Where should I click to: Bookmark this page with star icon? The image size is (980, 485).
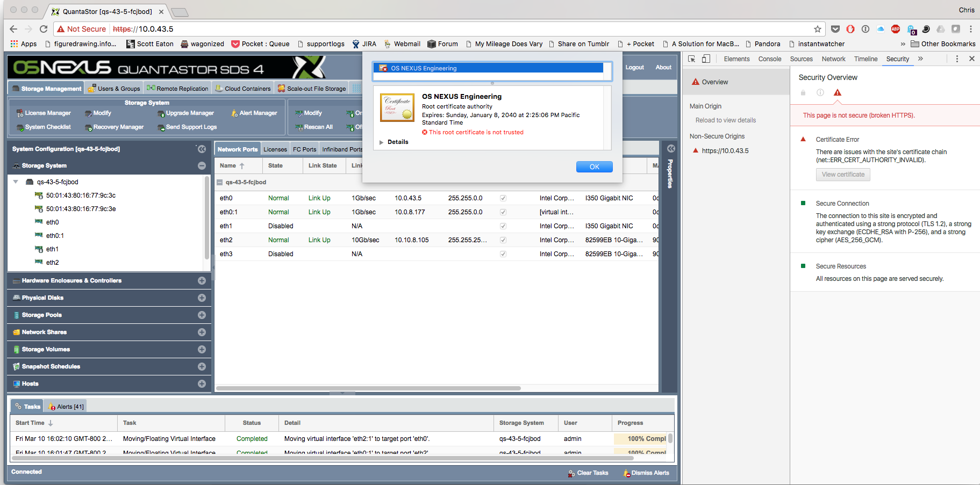pyautogui.click(x=818, y=29)
